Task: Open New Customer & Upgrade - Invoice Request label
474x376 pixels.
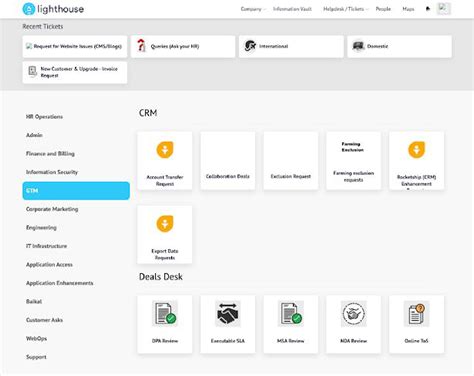Action: point(79,72)
